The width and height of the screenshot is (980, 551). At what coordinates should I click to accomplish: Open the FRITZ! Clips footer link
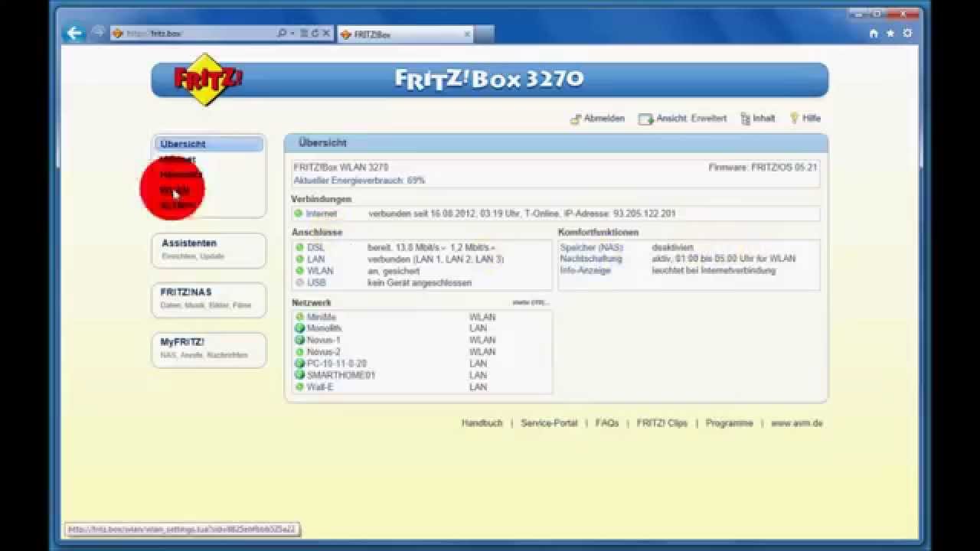[662, 423]
